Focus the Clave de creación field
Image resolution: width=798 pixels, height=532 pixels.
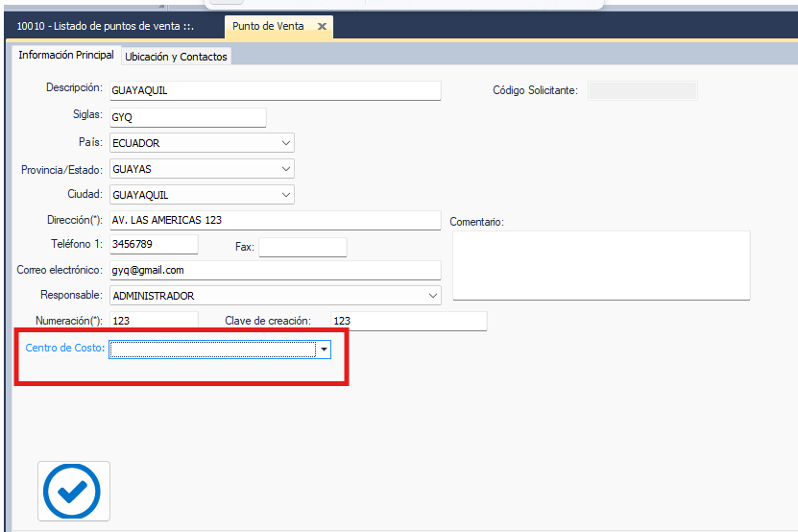408,321
